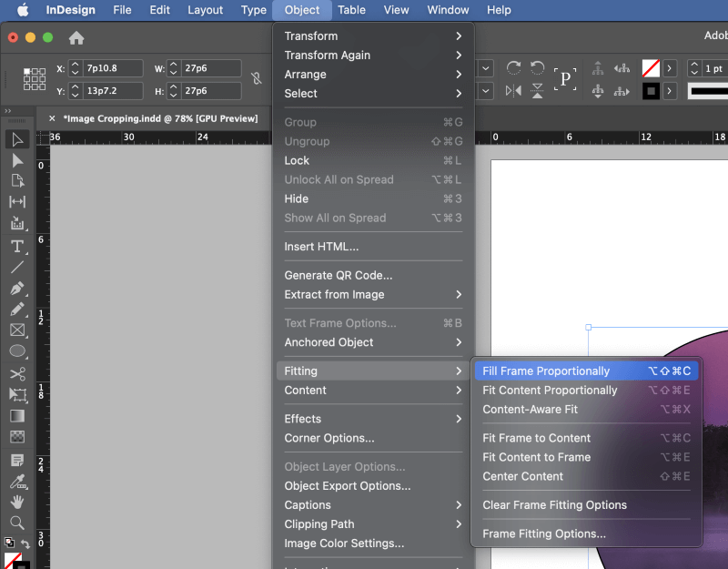Rotate 90 degrees counter-clockwise icon

[x=538, y=67]
